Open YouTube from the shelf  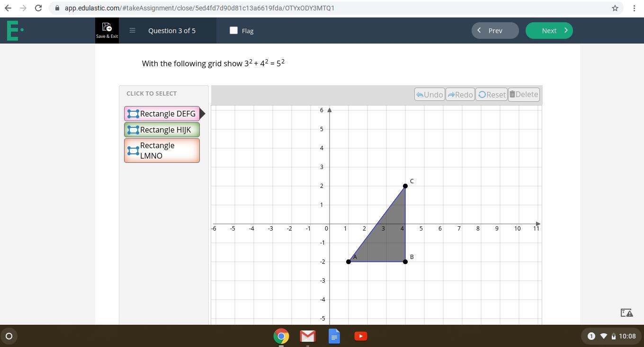coord(361,336)
